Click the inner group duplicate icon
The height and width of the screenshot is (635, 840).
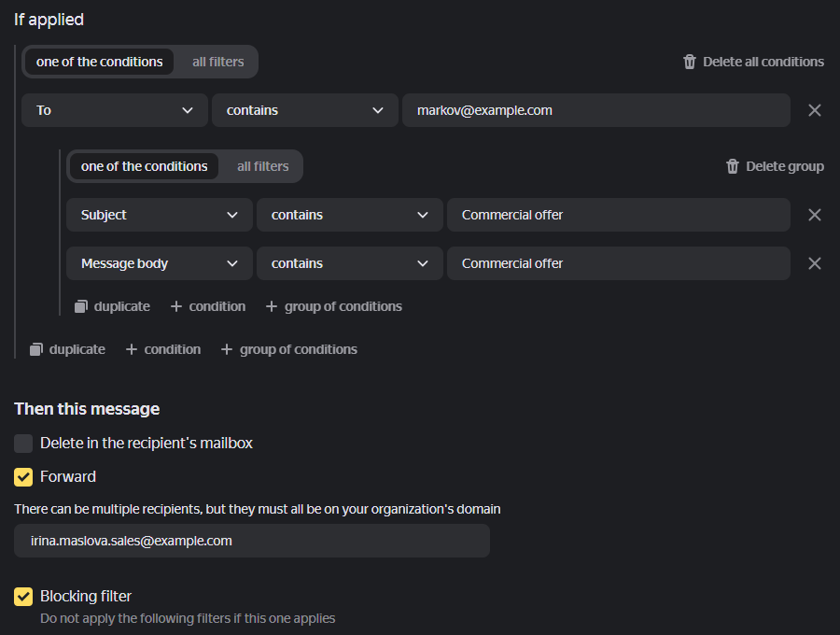click(x=81, y=306)
